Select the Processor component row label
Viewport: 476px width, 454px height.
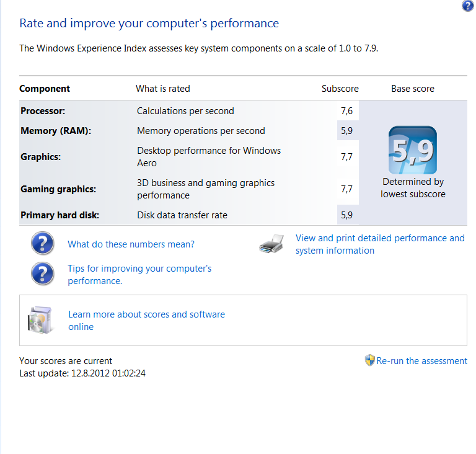(x=43, y=111)
